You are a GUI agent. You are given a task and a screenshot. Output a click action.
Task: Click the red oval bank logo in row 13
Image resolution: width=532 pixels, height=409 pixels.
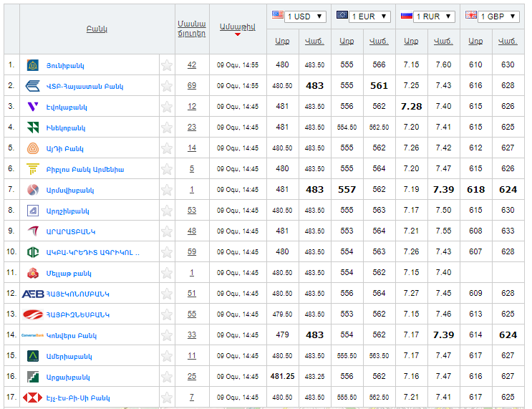point(33,314)
